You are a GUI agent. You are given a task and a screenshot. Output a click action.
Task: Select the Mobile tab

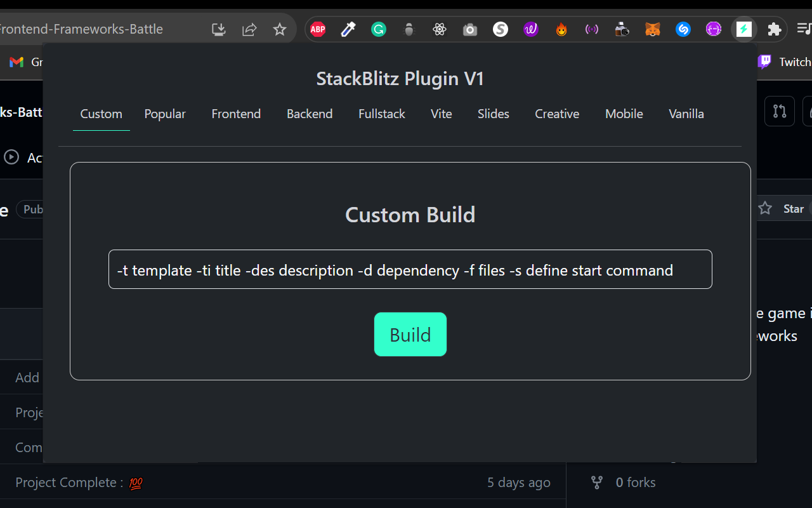(624, 114)
